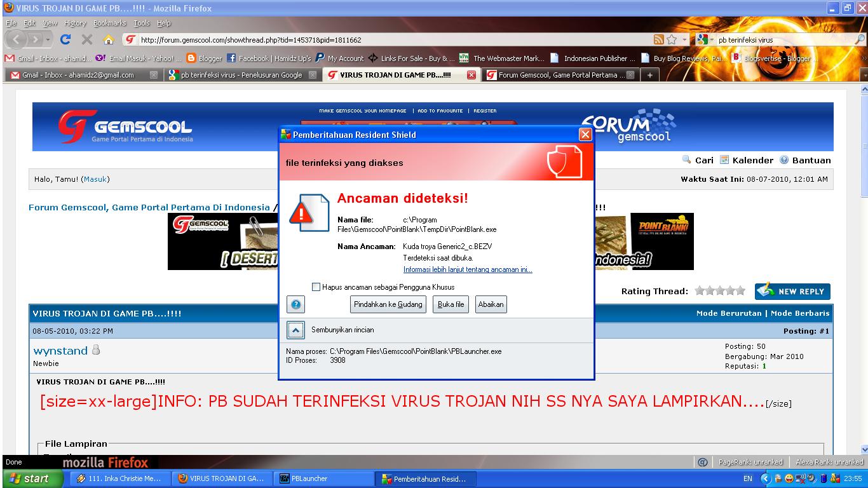
Task: Click the 'Pindahkan ke Gudang' button
Action: coord(388,304)
